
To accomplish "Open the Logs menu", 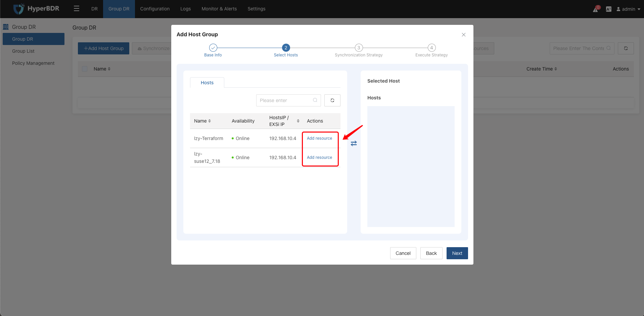I will [x=185, y=9].
